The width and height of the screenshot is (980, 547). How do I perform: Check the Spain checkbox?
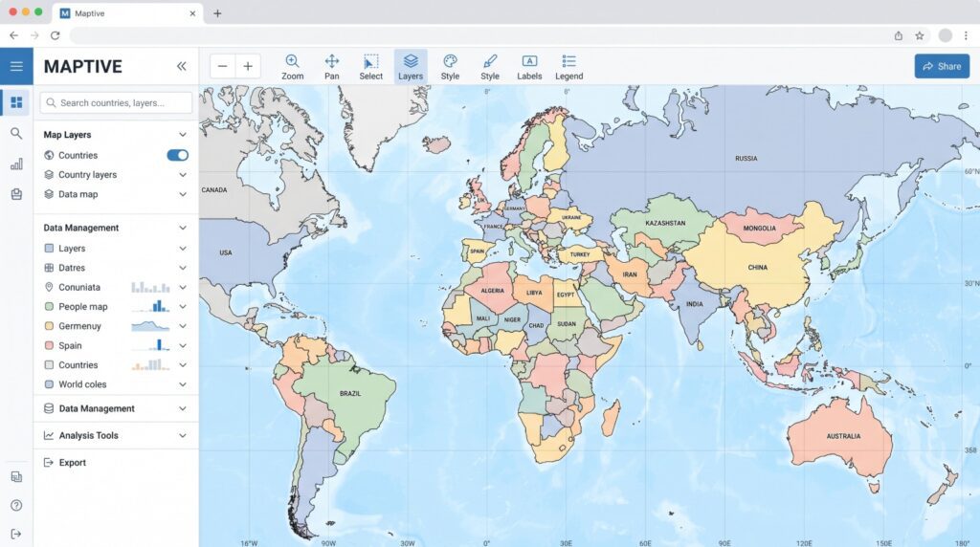point(49,345)
